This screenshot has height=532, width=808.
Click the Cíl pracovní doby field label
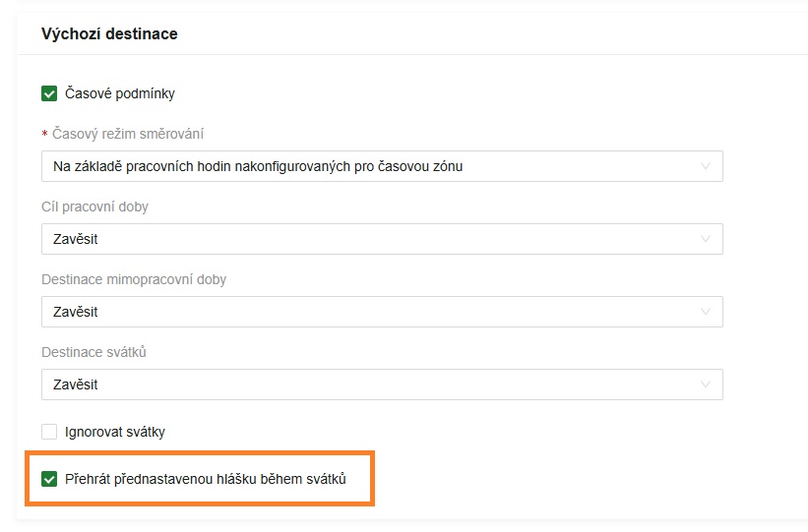point(94,207)
